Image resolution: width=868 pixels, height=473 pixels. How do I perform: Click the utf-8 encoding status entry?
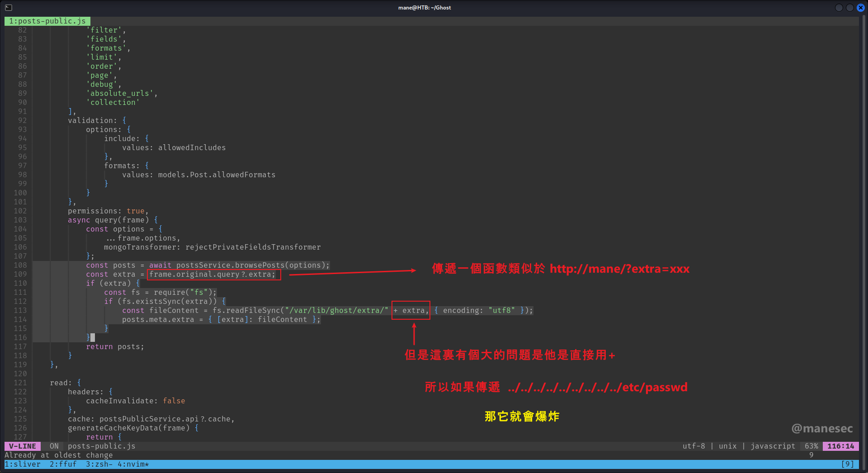[694, 446]
